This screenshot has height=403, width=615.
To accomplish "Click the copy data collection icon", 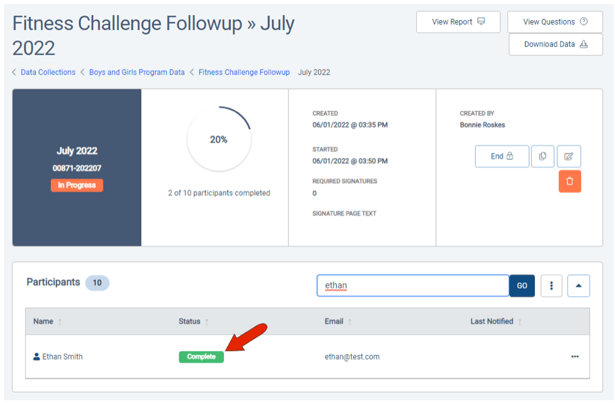I will click(543, 156).
